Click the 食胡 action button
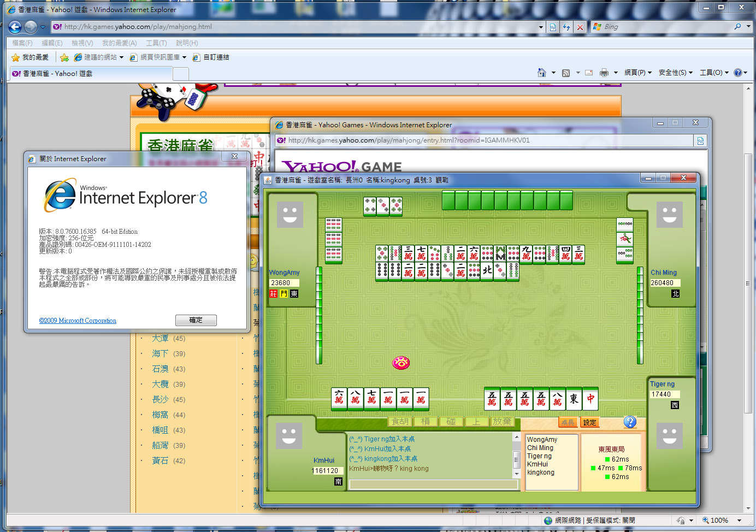756x532 pixels. [x=400, y=422]
